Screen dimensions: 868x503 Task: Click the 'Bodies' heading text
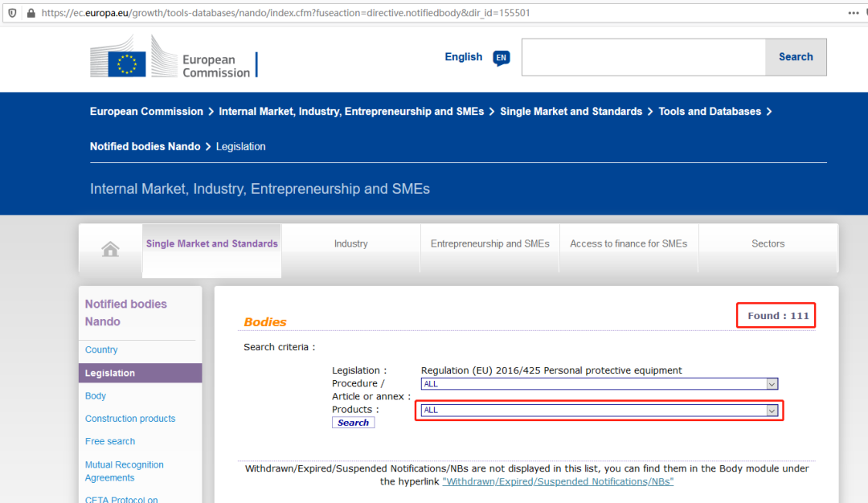(x=265, y=322)
